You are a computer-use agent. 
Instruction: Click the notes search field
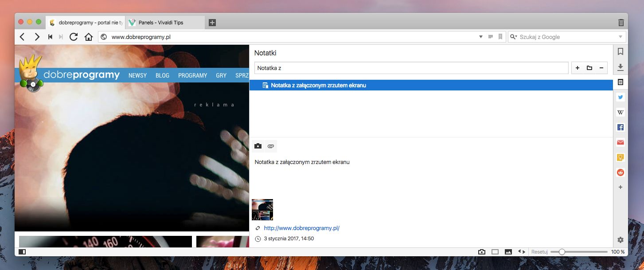tap(411, 68)
